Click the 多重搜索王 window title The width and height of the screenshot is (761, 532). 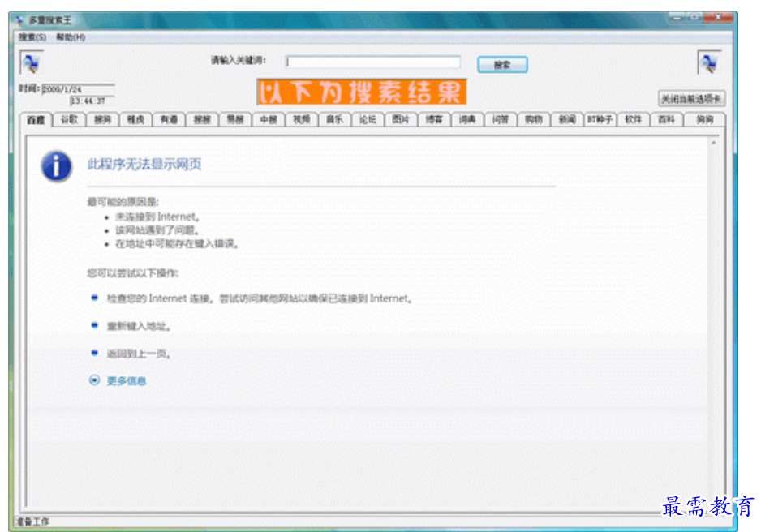coord(50,20)
